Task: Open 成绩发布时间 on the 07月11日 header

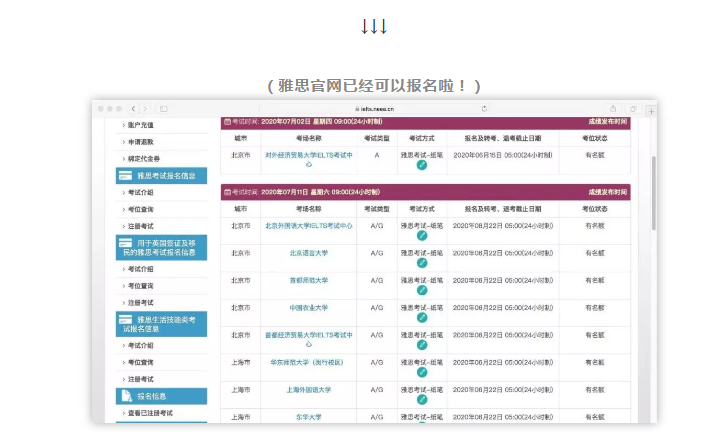Action: tap(607, 192)
